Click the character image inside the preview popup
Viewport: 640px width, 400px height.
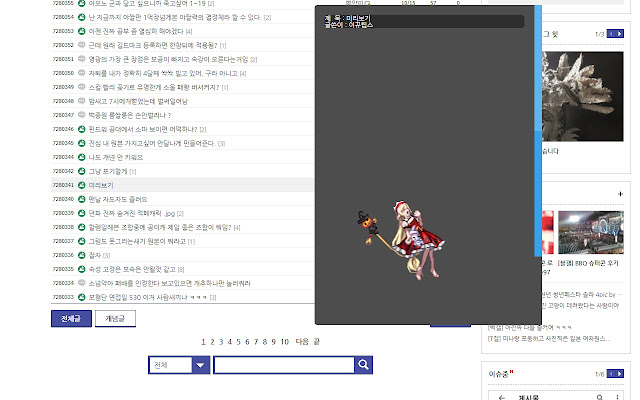point(401,240)
